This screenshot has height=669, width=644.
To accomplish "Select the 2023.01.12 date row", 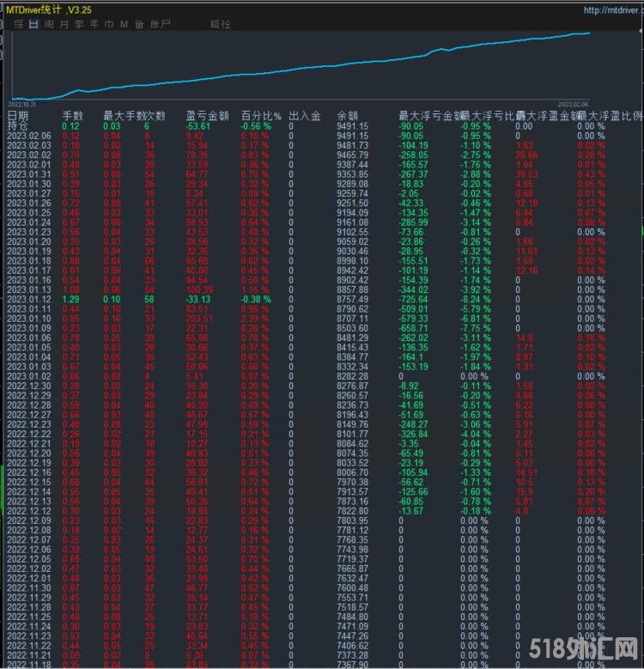I will 28,299.
